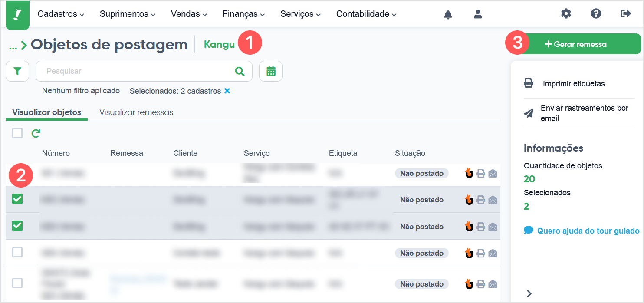Open settings gear icon
The image size is (644, 303).
click(566, 14)
